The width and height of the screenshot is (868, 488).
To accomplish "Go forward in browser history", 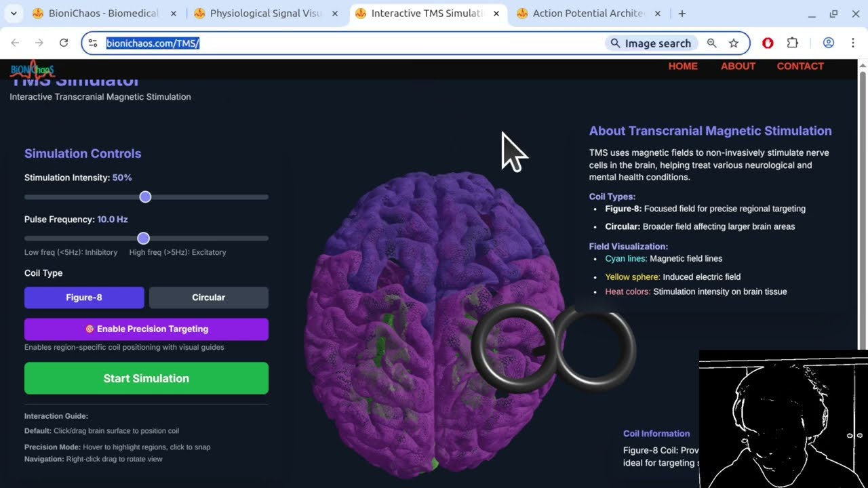I will coord(39,43).
